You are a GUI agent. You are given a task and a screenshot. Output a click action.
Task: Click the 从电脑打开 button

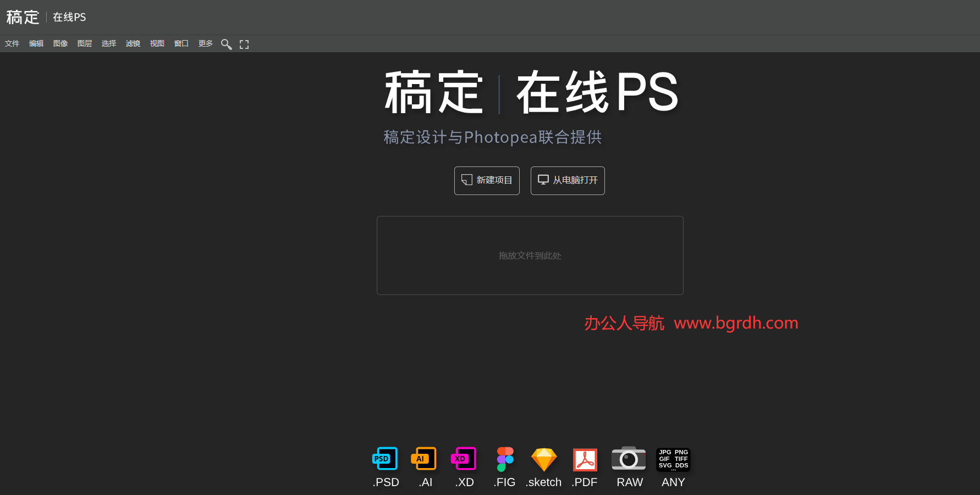568,181
